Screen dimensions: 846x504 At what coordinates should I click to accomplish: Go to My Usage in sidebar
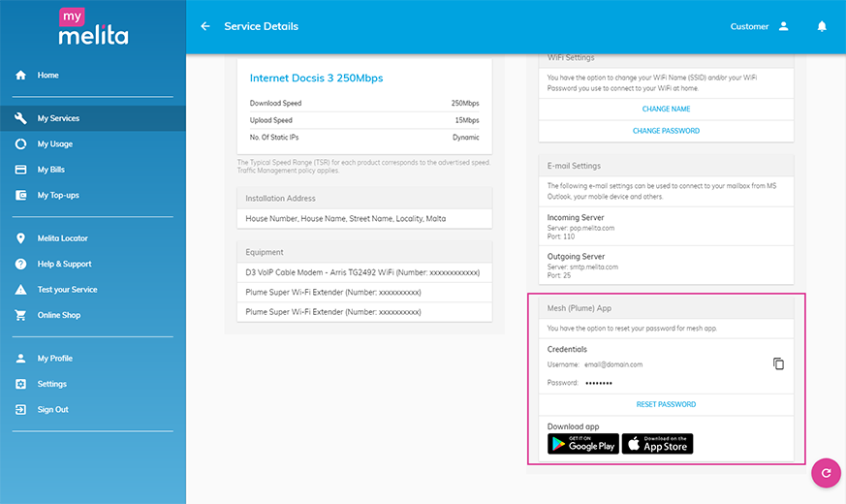coord(54,144)
